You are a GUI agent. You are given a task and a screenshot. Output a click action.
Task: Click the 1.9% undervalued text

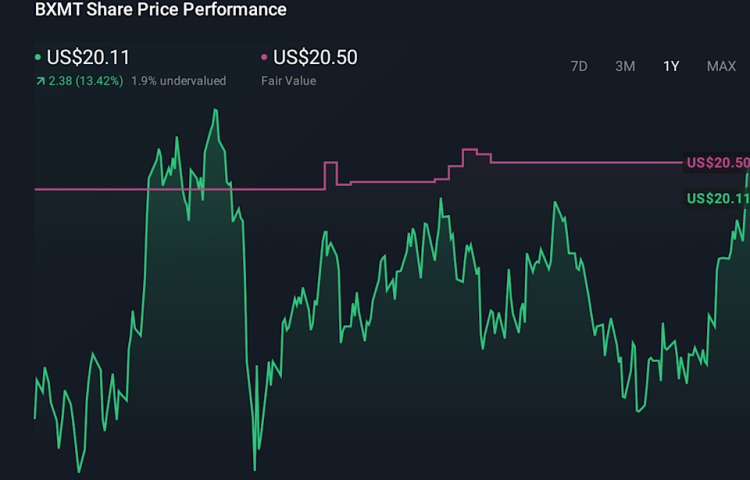(x=178, y=81)
